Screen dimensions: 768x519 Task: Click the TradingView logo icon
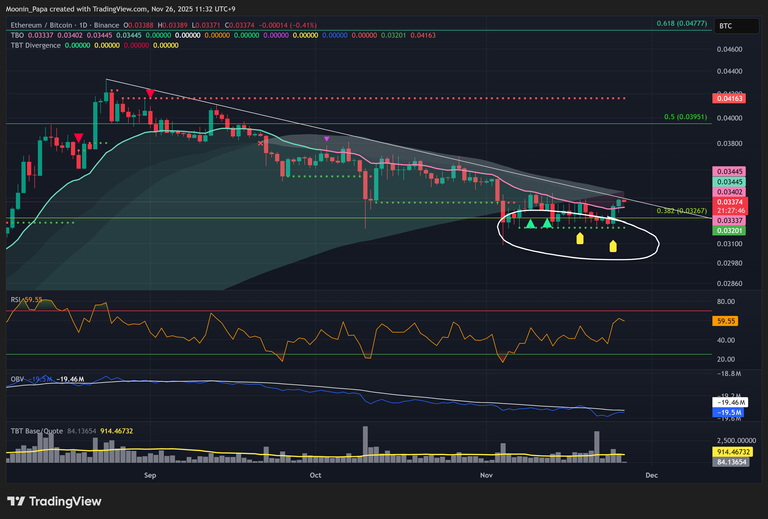(16, 501)
